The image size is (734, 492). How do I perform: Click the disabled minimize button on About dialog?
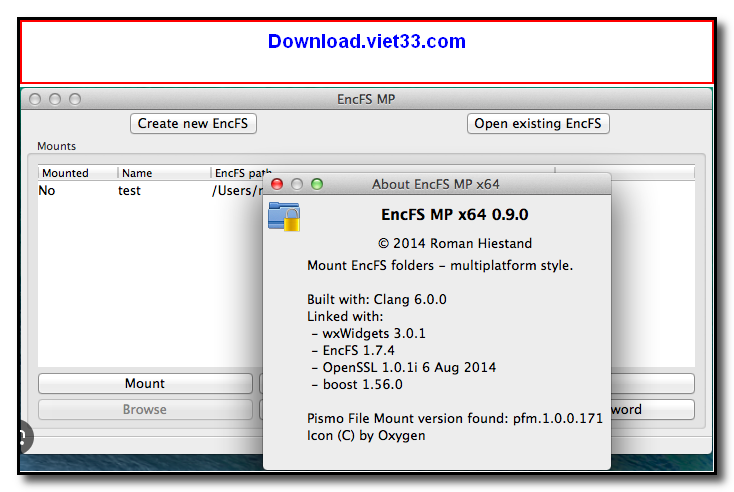pyautogui.click(x=297, y=184)
